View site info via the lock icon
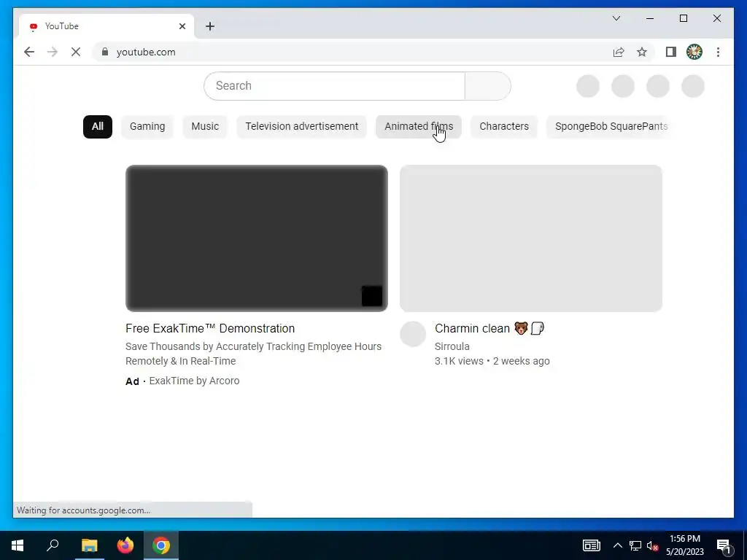This screenshot has height=560, width=747. coord(105,52)
